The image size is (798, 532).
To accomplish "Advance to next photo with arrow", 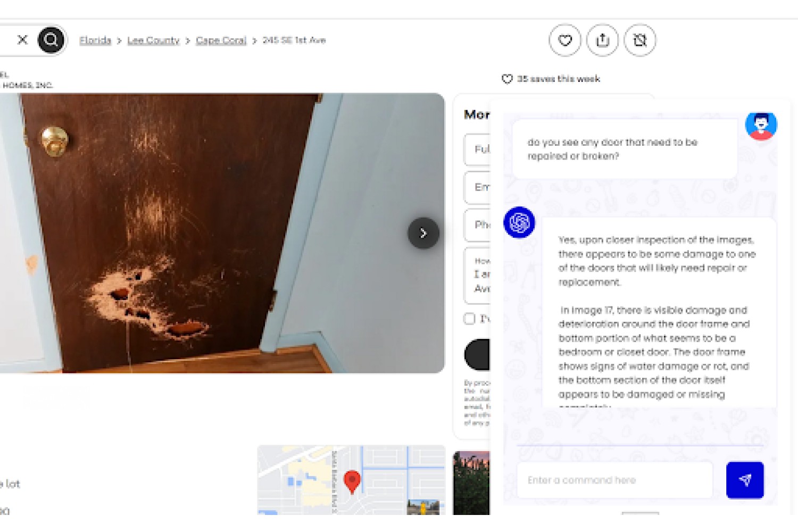I will coord(423,233).
